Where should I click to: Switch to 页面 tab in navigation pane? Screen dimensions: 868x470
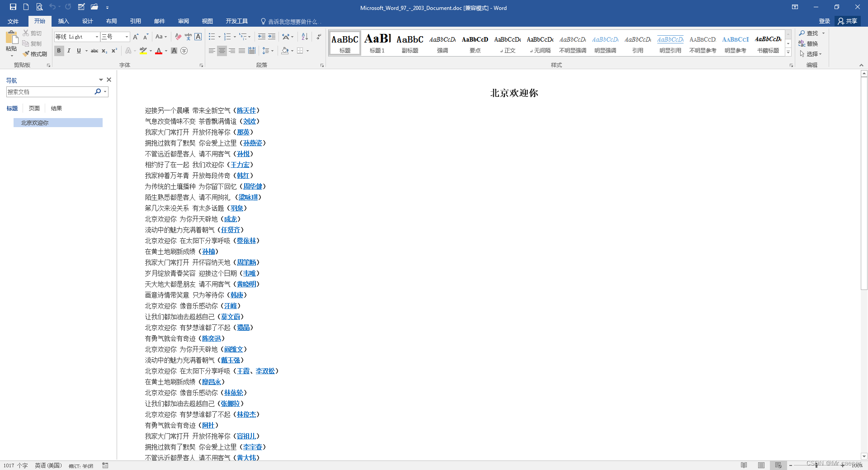[x=34, y=108]
